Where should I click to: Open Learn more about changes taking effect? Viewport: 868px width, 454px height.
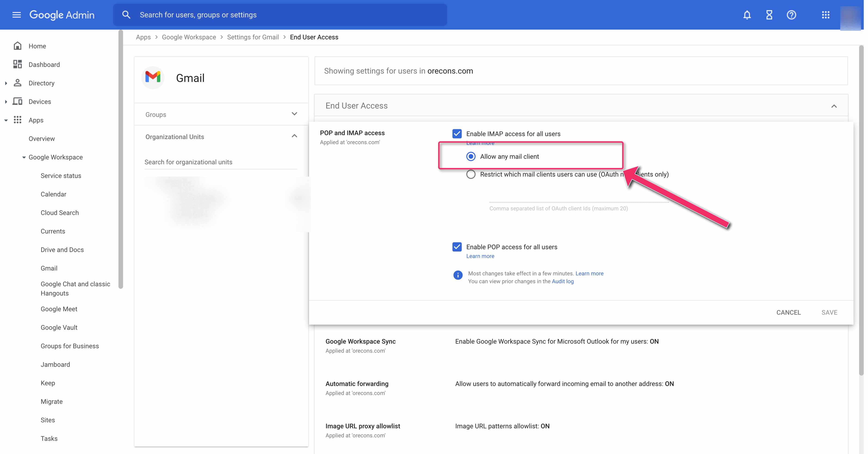click(x=589, y=273)
